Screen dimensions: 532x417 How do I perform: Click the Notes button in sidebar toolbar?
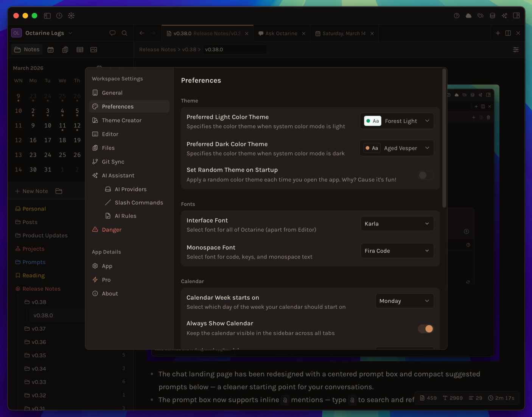coord(27,50)
